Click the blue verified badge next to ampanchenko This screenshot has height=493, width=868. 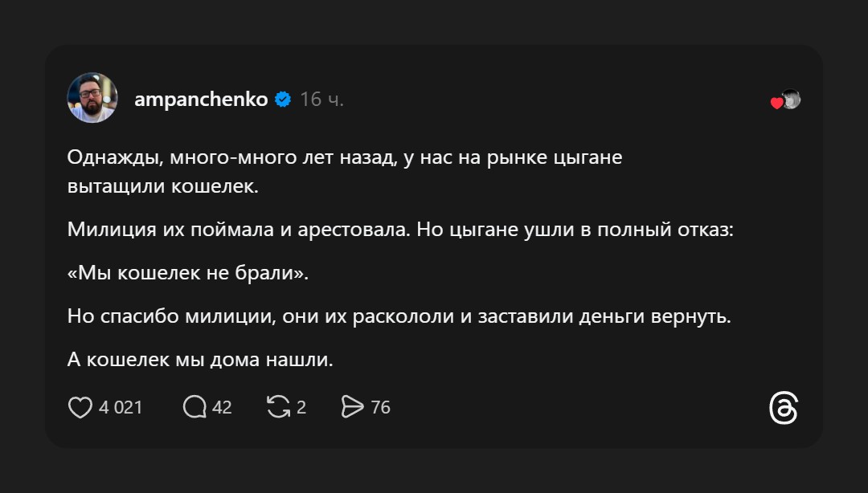click(283, 100)
